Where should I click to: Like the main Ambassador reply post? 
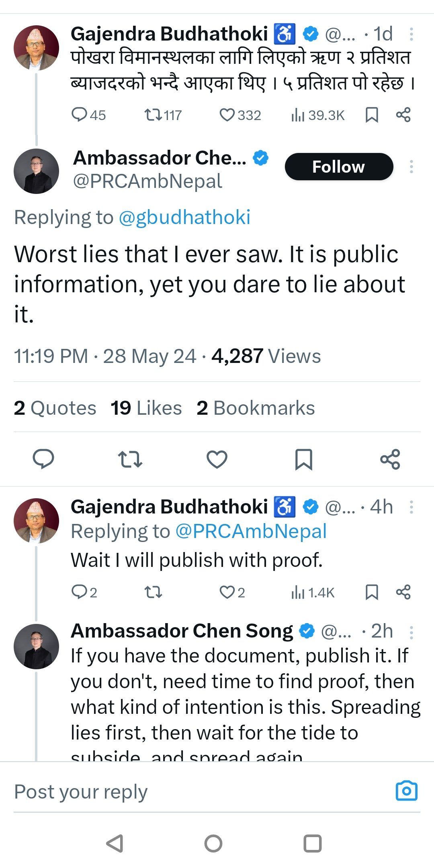tap(217, 459)
